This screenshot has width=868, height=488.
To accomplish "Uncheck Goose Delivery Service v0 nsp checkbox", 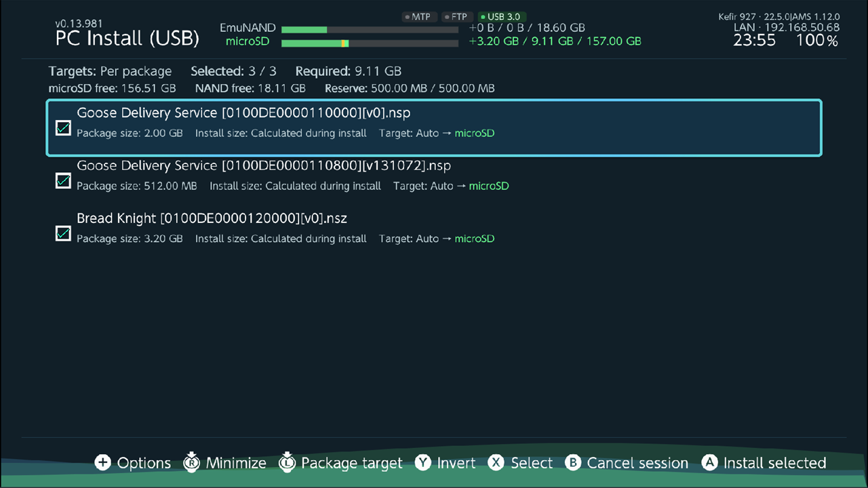I will click(x=63, y=127).
